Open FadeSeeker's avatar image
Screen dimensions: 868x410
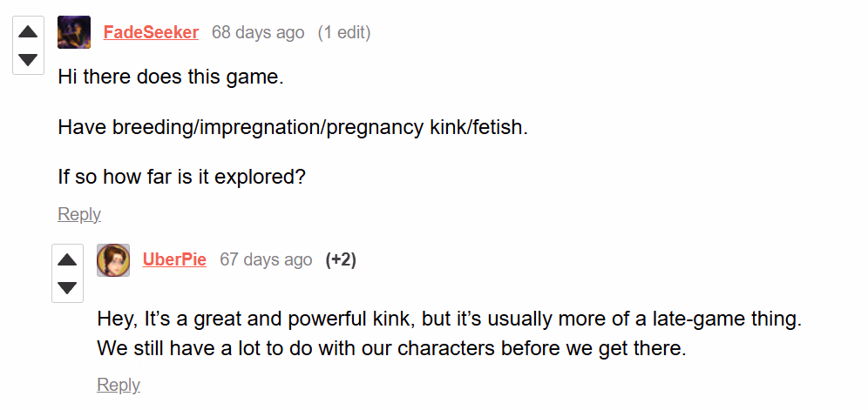(74, 33)
